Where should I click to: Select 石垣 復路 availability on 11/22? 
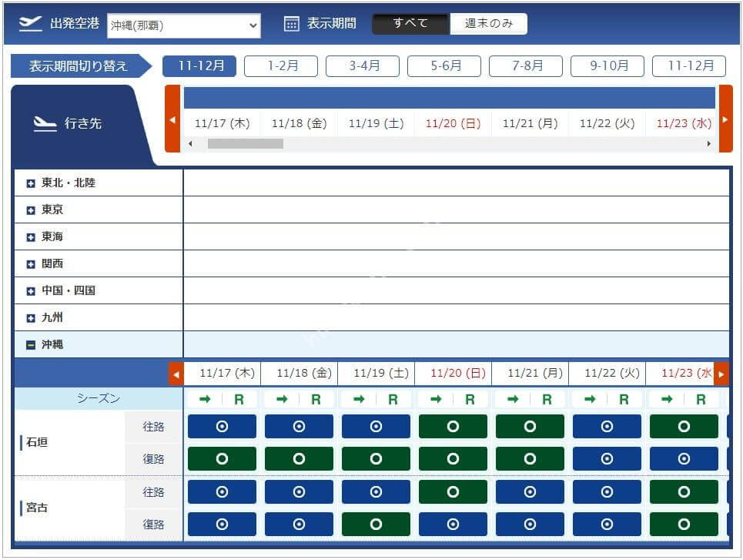(x=607, y=458)
